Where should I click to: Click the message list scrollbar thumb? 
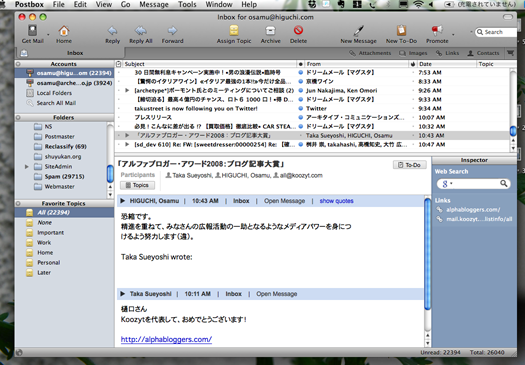pyautogui.click(x=513, y=131)
